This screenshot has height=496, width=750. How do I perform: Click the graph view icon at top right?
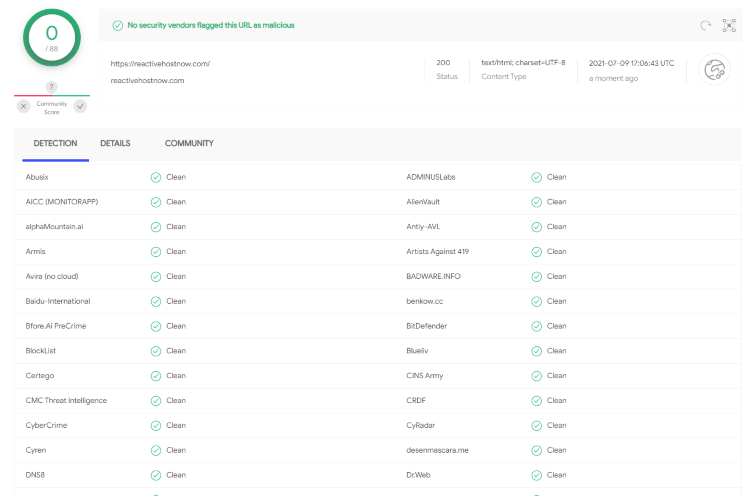[729, 25]
